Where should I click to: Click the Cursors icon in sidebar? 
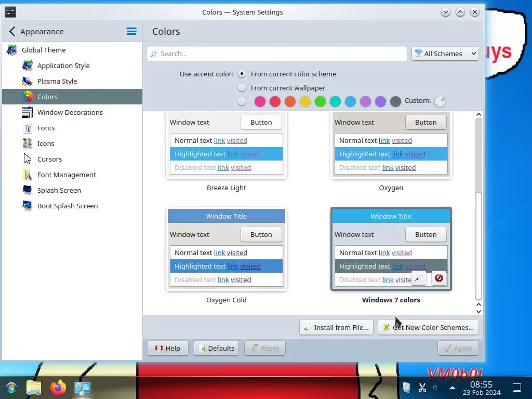click(27, 159)
